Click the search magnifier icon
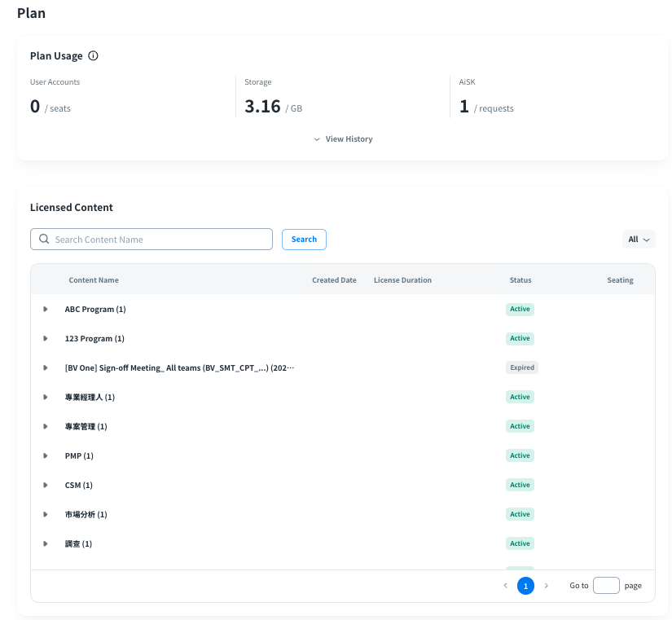Image resolution: width=672 pixels, height=620 pixels. pos(43,240)
